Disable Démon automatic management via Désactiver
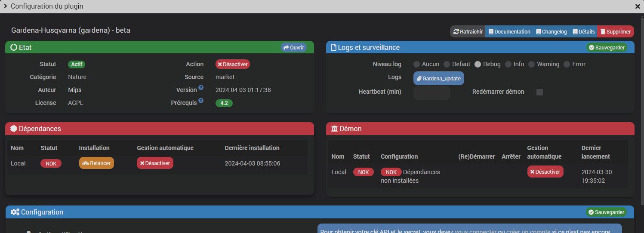This screenshot has width=644, height=233. pyautogui.click(x=545, y=172)
